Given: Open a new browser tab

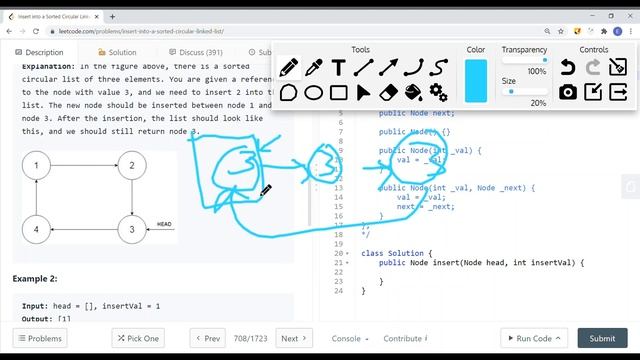Looking at the screenshot, I should pyautogui.click(x=112, y=17).
